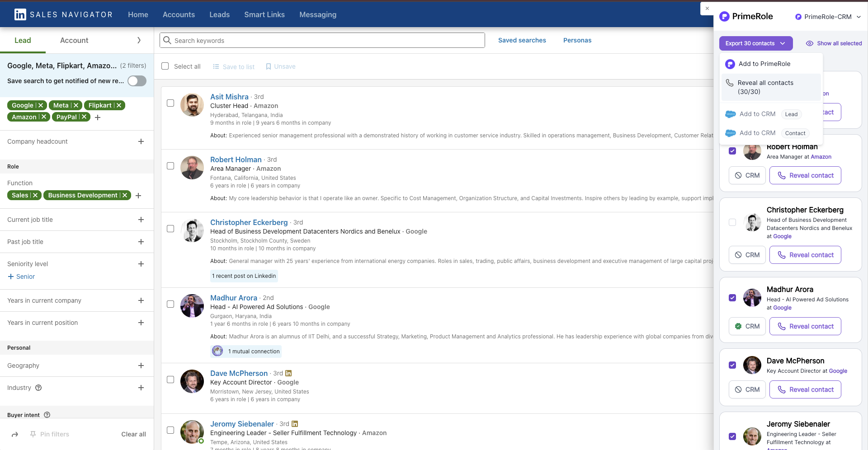Add another function with plus icon
Image resolution: width=868 pixels, height=450 pixels.
point(138,196)
